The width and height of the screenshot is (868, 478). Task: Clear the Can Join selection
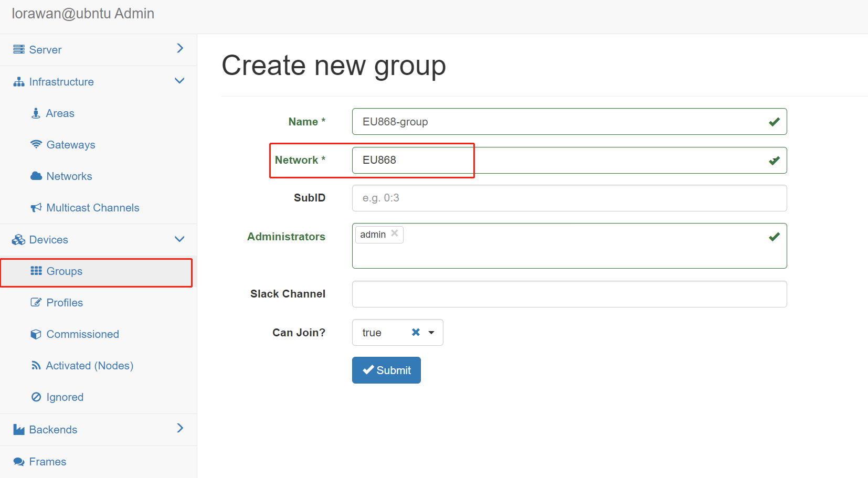tap(416, 332)
